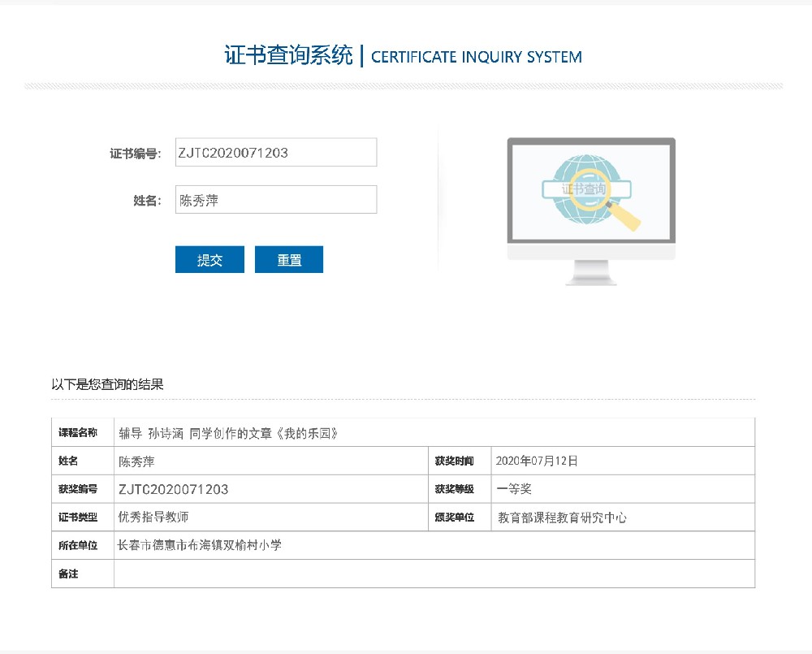Click the 获奖编号 header cell
Viewport: 812px width, 654px height.
click(83, 489)
